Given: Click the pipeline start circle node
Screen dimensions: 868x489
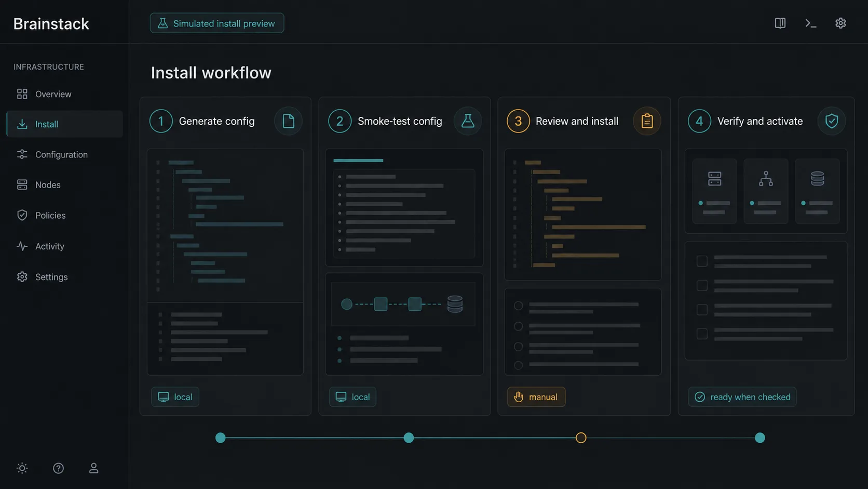Looking at the screenshot, I should click(347, 304).
